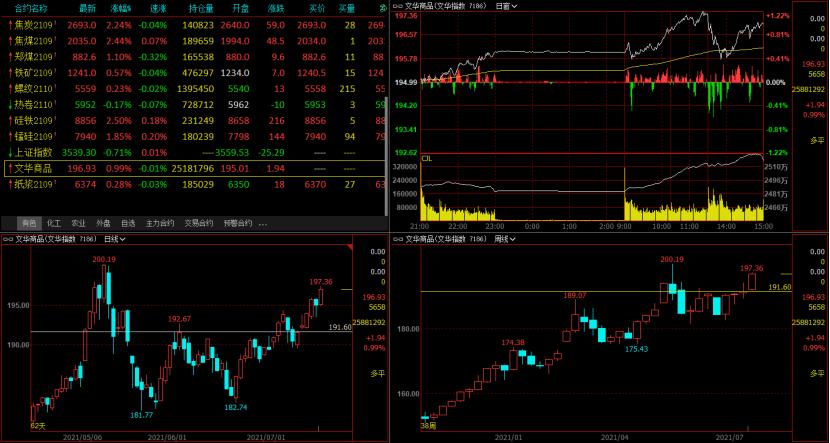Select the 铁矿2109 contract row
Screen dimensions: 830x443
click(x=194, y=73)
